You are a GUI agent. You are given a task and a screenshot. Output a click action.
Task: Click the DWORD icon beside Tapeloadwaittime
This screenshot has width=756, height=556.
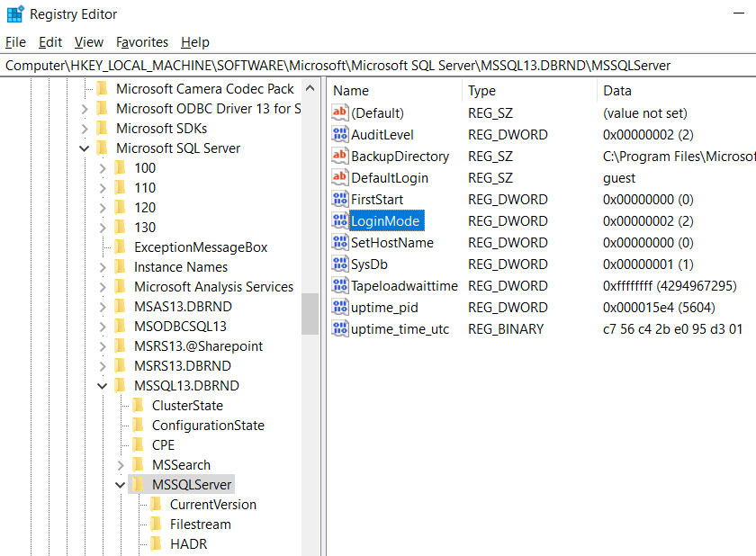pyautogui.click(x=340, y=286)
